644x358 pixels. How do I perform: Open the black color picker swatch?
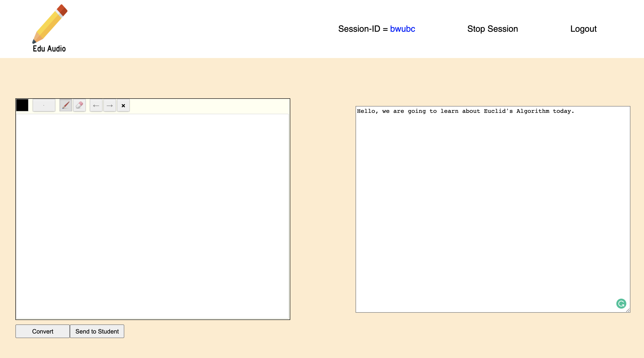click(x=22, y=105)
